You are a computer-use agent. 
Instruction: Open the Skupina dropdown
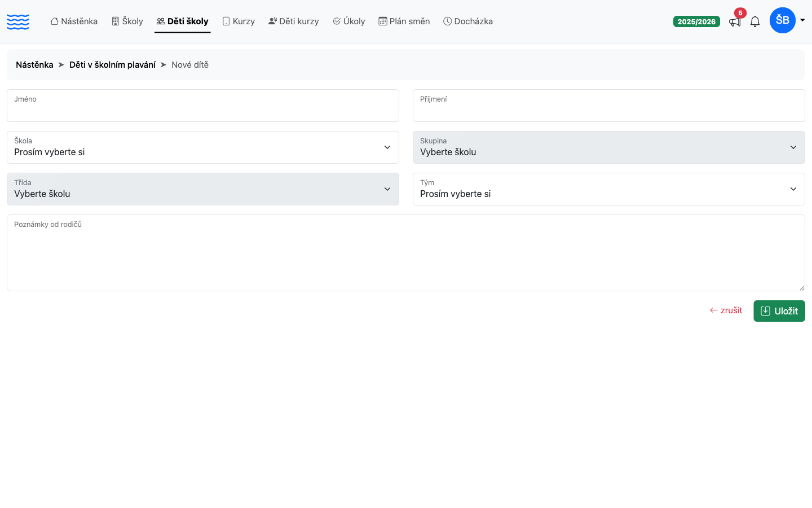click(609, 147)
